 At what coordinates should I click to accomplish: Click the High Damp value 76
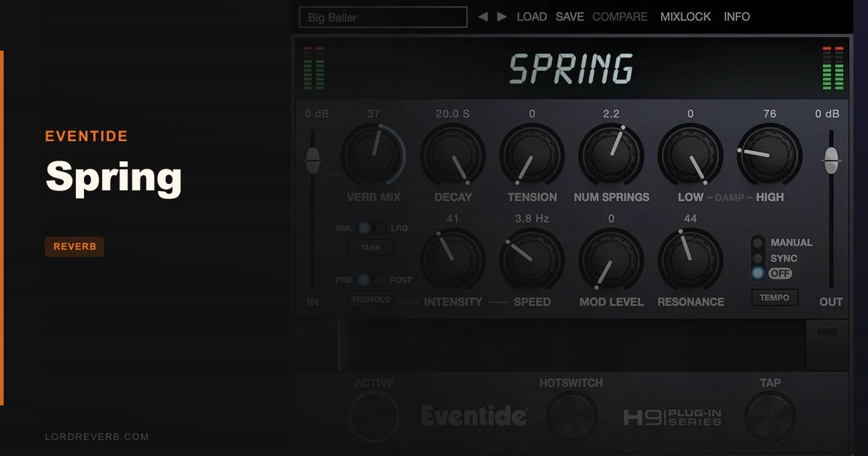770,114
